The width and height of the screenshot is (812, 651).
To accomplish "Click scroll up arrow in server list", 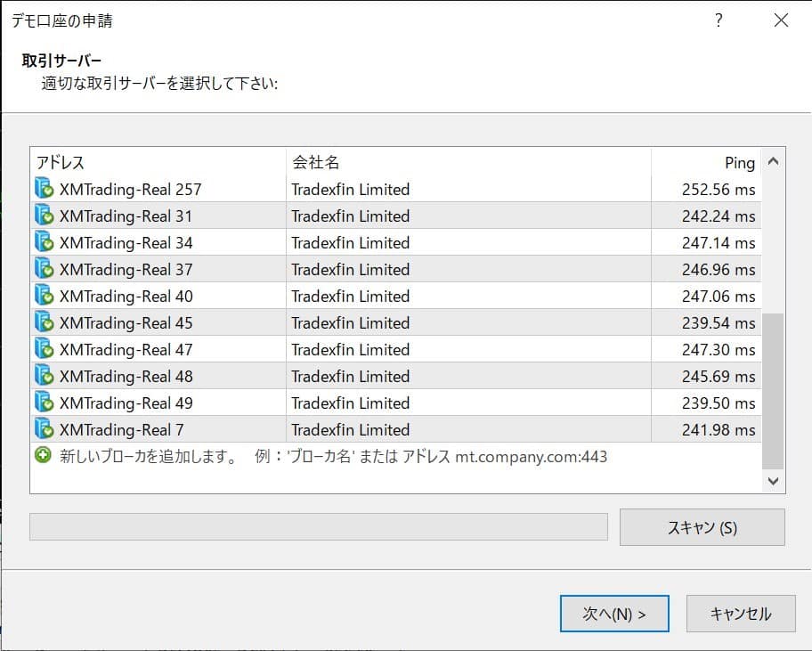I will click(773, 161).
